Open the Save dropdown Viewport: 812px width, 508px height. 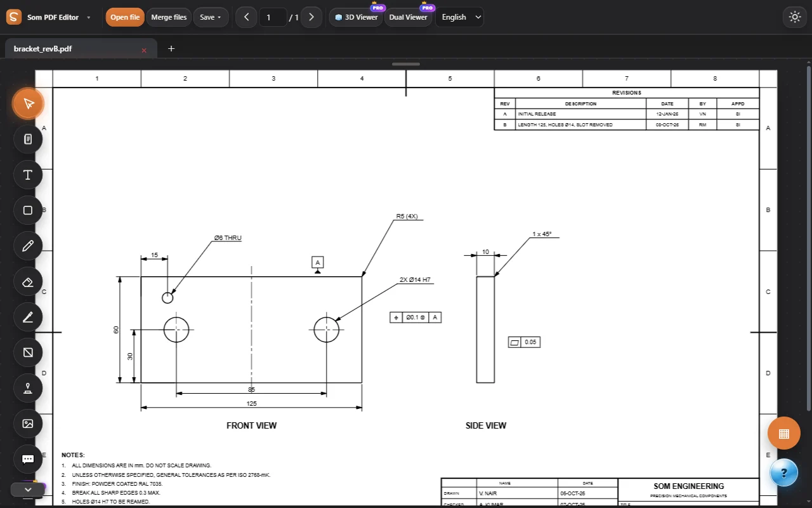click(x=211, y=17)
